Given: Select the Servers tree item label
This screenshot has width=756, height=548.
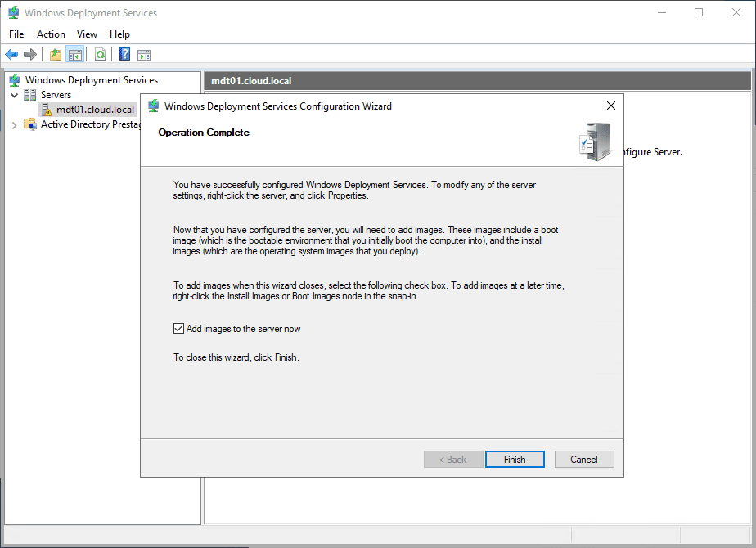Looking at the screenshot, I should pos(56,95).
